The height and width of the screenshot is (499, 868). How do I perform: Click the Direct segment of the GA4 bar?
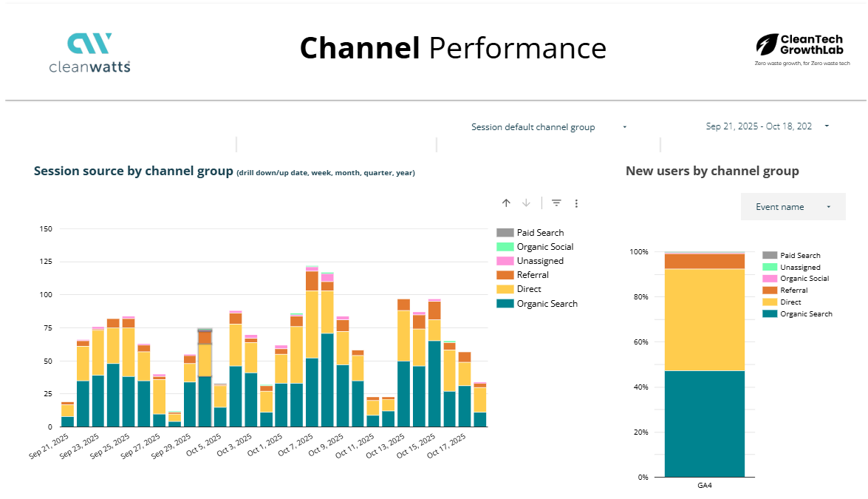pos(704,320)
